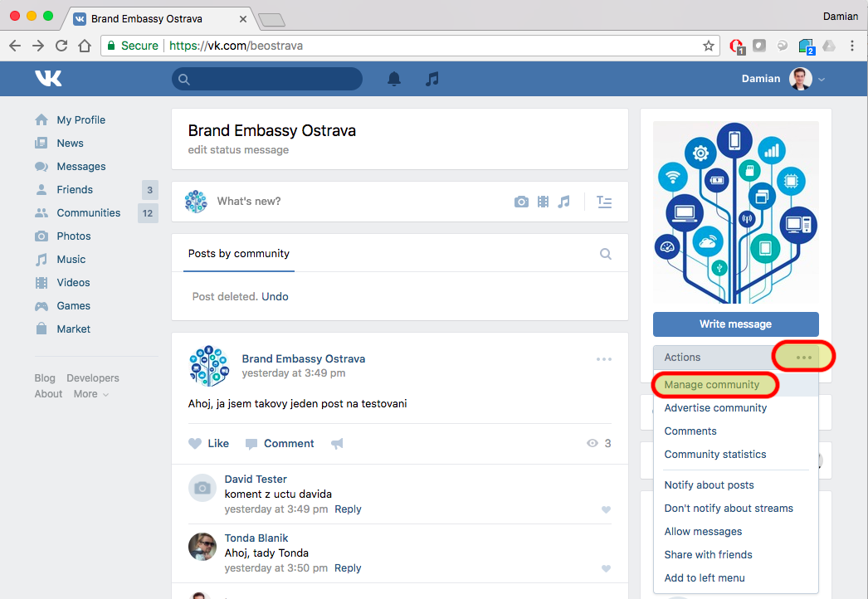Image resolution: width=868 pixels, height=599 pixels.
Task: Click the red ad-blocker extension icon
Action: click(737, 46)
